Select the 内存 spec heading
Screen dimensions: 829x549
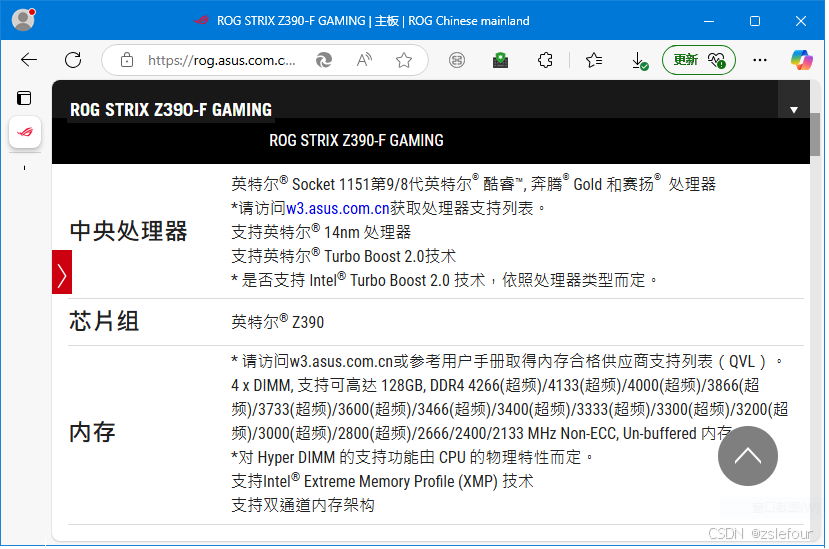(92, 432)
